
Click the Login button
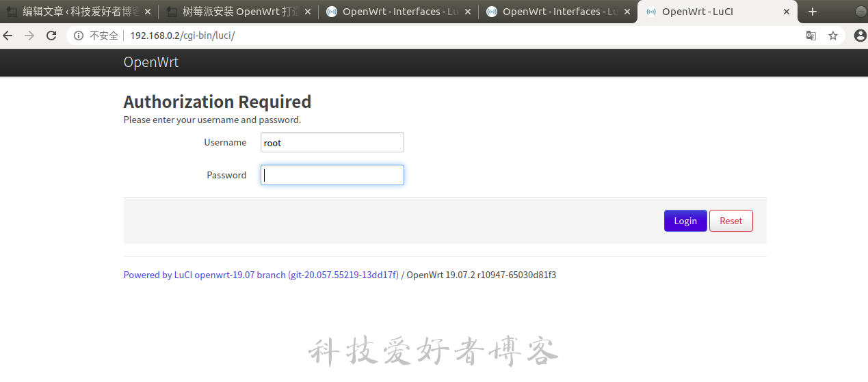[x=685, y=221]
